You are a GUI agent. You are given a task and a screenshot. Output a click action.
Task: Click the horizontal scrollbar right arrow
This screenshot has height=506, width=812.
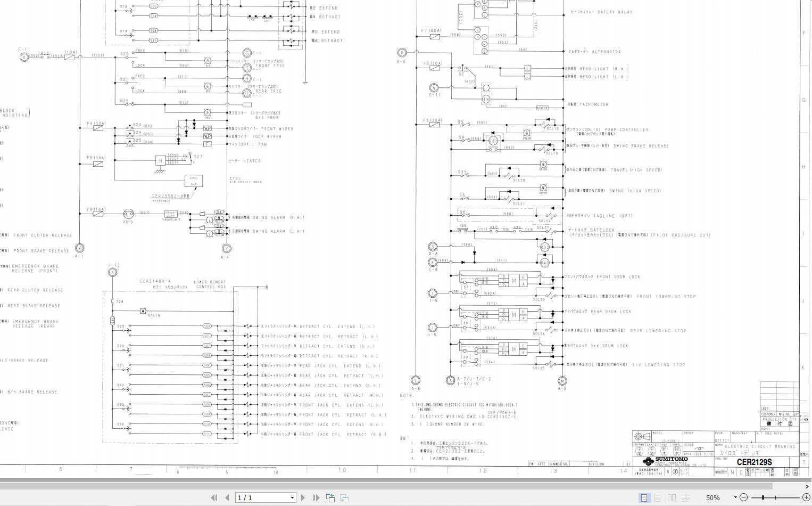(x=807, y=486)
